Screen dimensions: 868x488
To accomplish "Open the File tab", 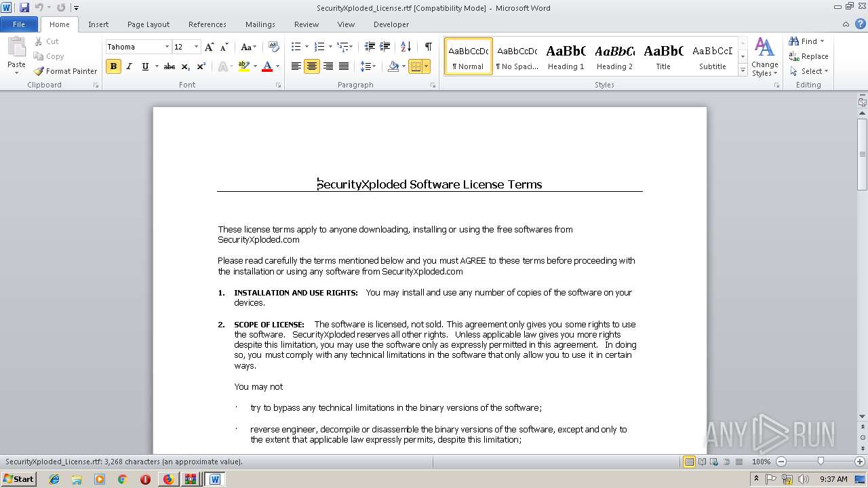I will (19, 24).
